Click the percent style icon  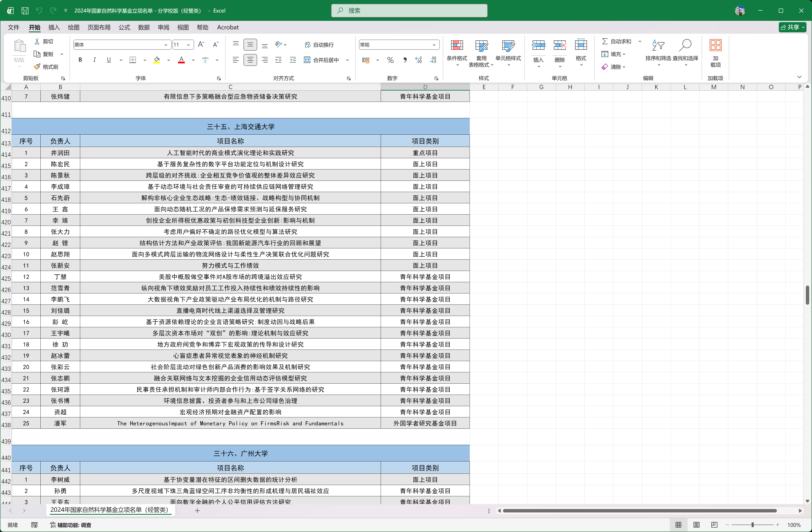(x=390, y=60)
